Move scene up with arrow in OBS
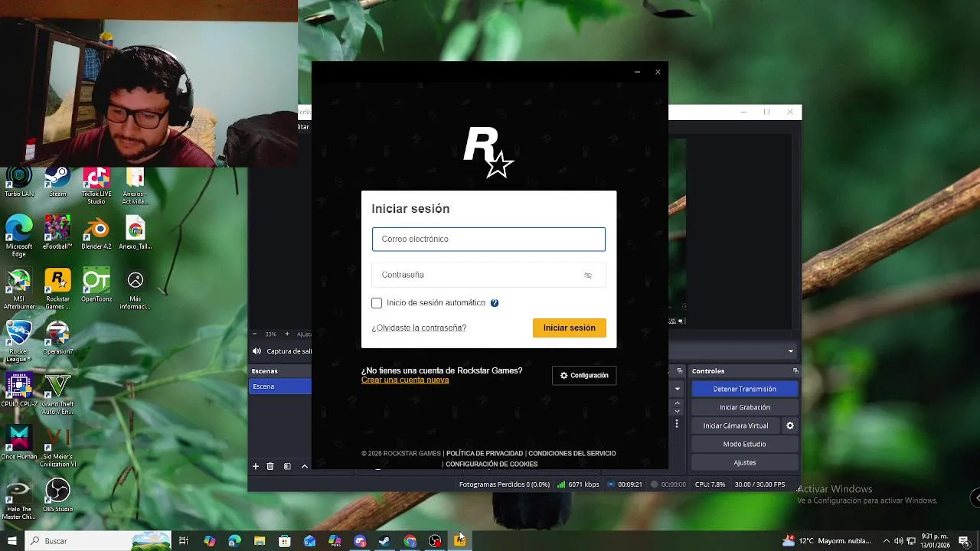980x551 pixels. coord(304,466)
